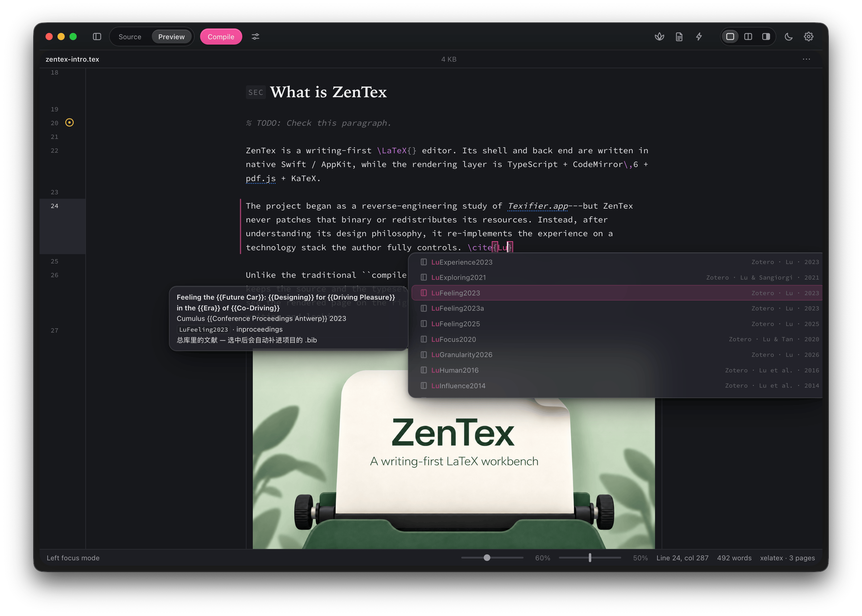Open compile options sliders icon

click(x=255, y=37)
